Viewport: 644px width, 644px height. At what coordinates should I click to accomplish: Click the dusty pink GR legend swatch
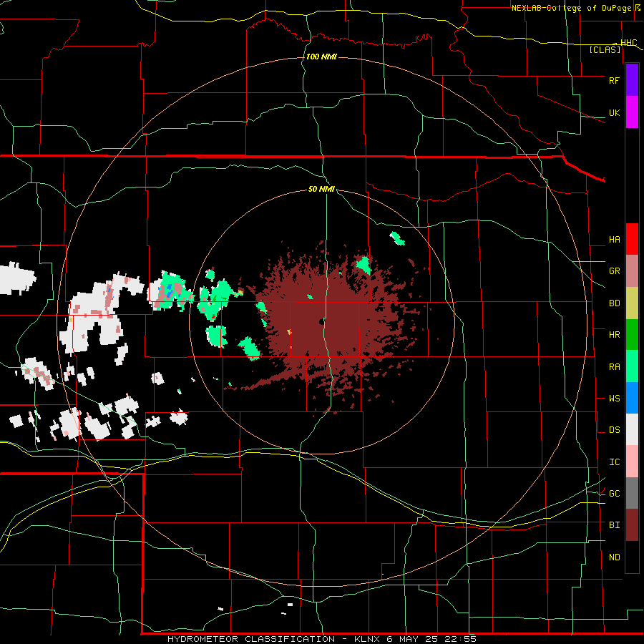[632, 270]
